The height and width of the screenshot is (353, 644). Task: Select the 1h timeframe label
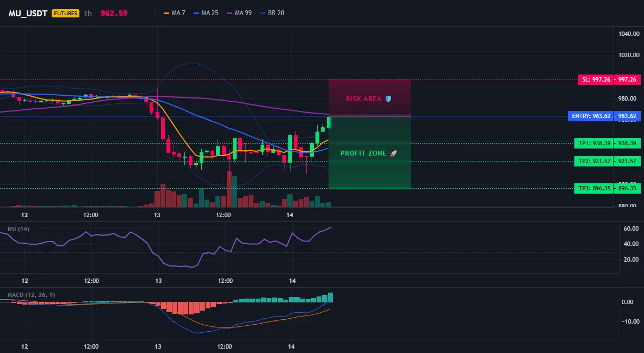[88, 13]
